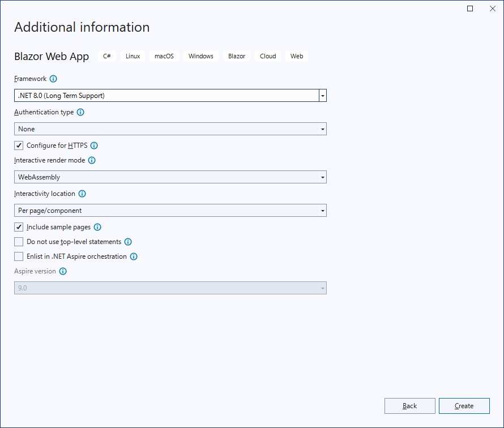This screenshot has width=504, height=428.
Task: Click the Create button
Action: pos(464,406)
